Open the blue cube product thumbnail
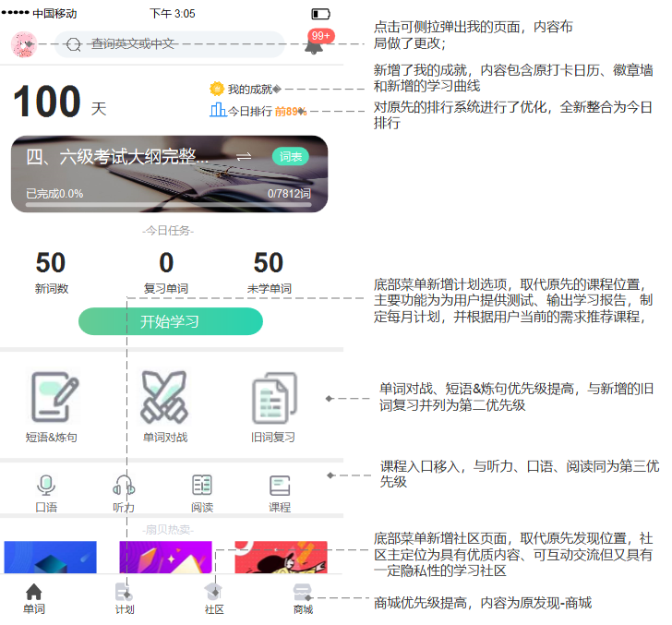Viewport: 672px width, 625px height. coord(51,557)
